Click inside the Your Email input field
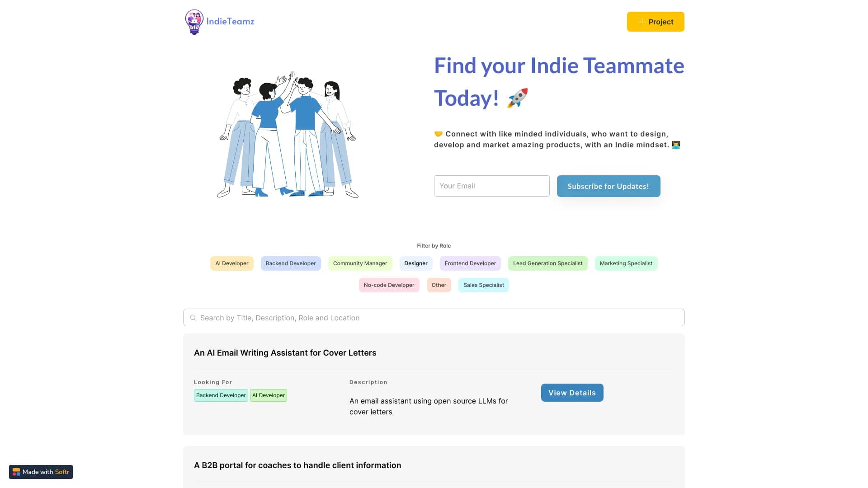The height and width of the screenshot is (488, 868). tap(491, 186)
